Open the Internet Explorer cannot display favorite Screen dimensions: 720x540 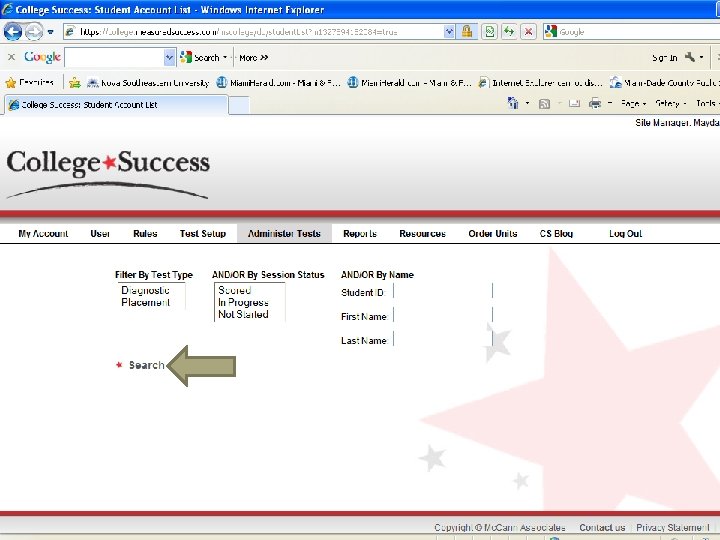540,83
